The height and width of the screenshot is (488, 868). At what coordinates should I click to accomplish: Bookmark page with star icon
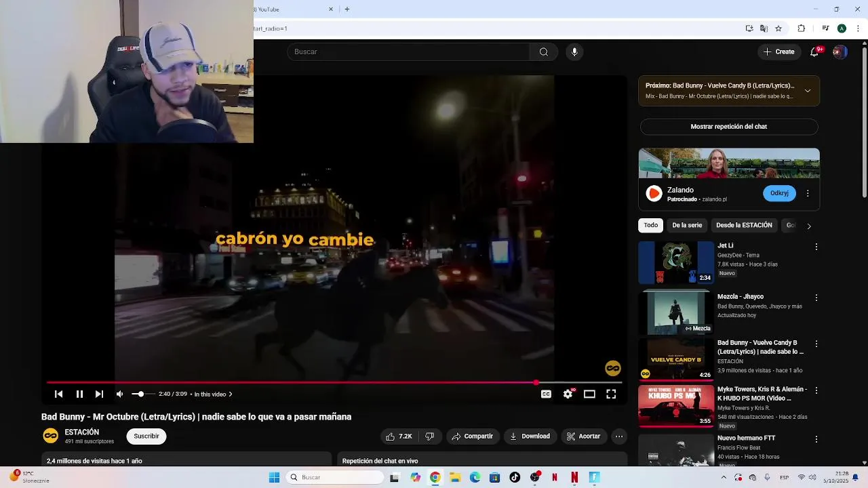[778, 28]
